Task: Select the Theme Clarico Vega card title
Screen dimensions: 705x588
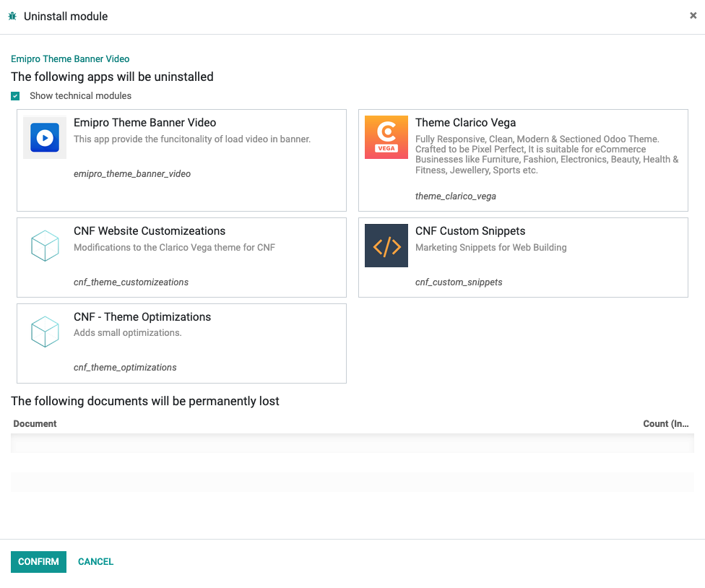Action: click(465, 123)
